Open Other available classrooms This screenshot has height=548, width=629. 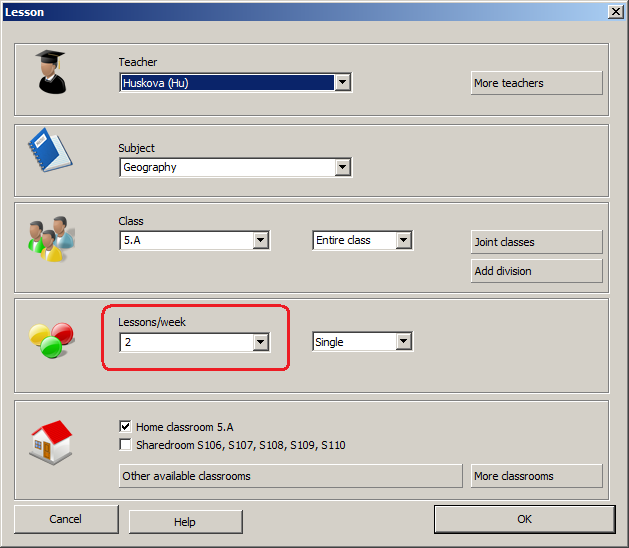coord(290,476)
